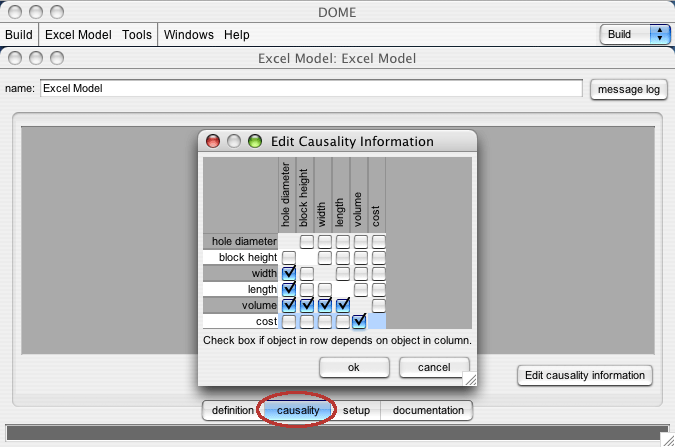675x447 pixels.
Task: Uncheck length depends on hole diameter
Action: 289,289
